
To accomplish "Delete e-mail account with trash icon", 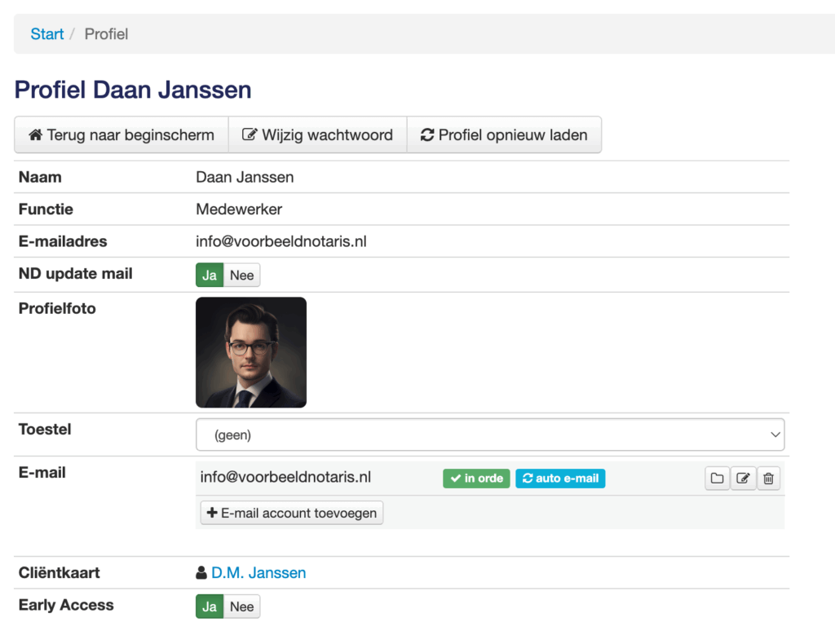I will [768, 479].
